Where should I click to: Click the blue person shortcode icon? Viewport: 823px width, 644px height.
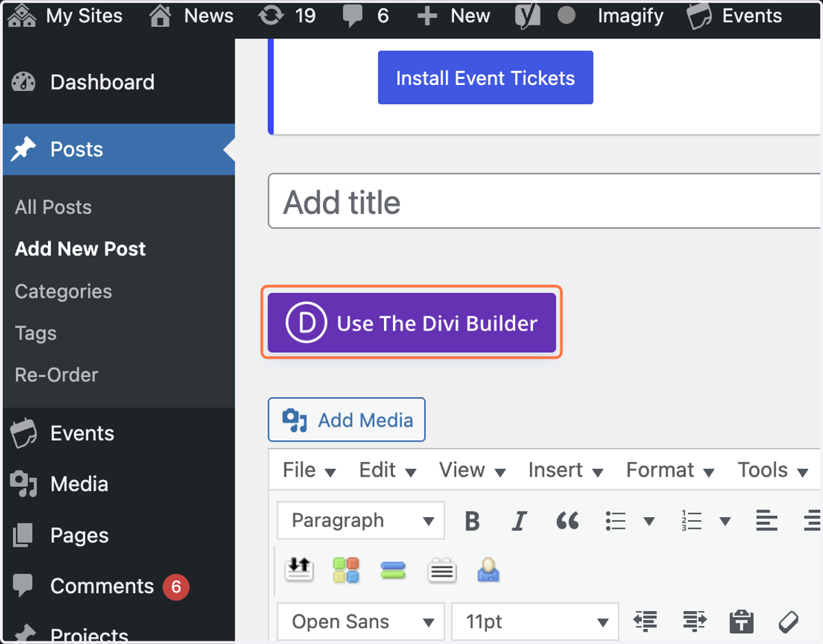(x=488, y=570)
